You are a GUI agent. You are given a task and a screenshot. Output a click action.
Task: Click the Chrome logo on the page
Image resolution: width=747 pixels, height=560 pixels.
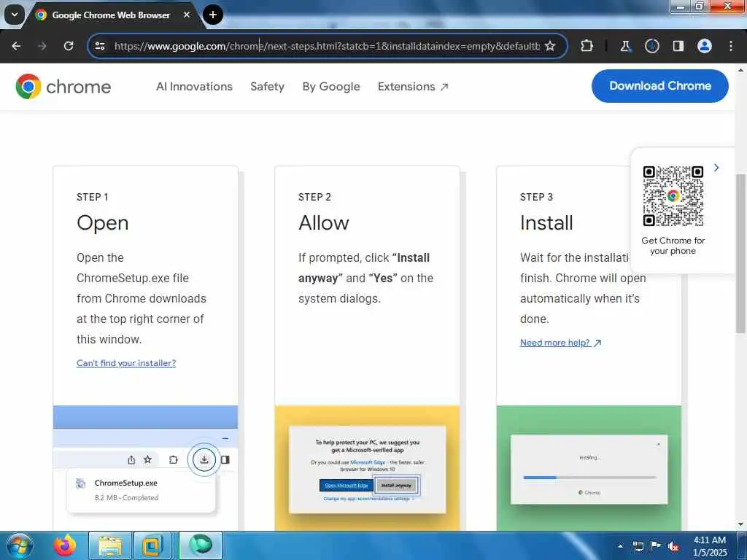tap(63, 87)
